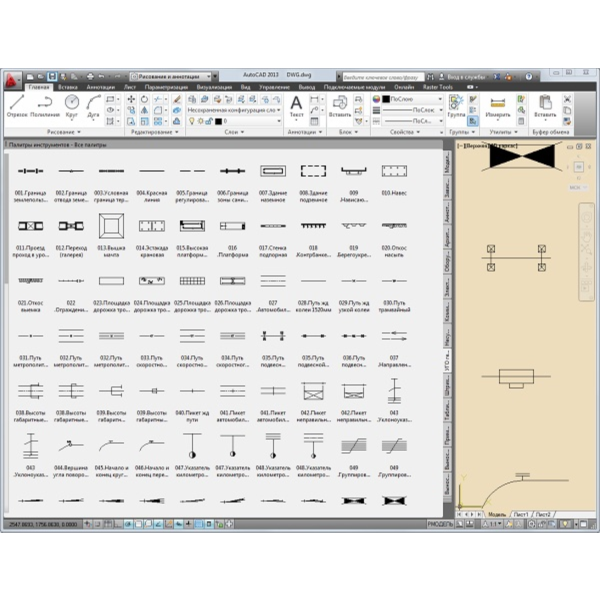
Task: Click the Help question mark icon
Action: tap(529, 77)
